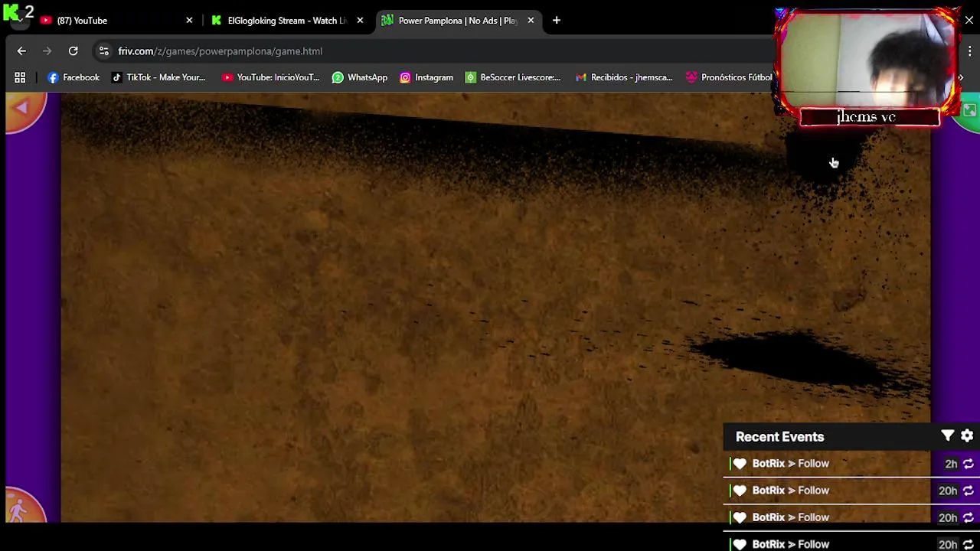The height and width of the screenshot is (551, 980).
Task: Click the 2h timestamp label
Action: (951, 464)
